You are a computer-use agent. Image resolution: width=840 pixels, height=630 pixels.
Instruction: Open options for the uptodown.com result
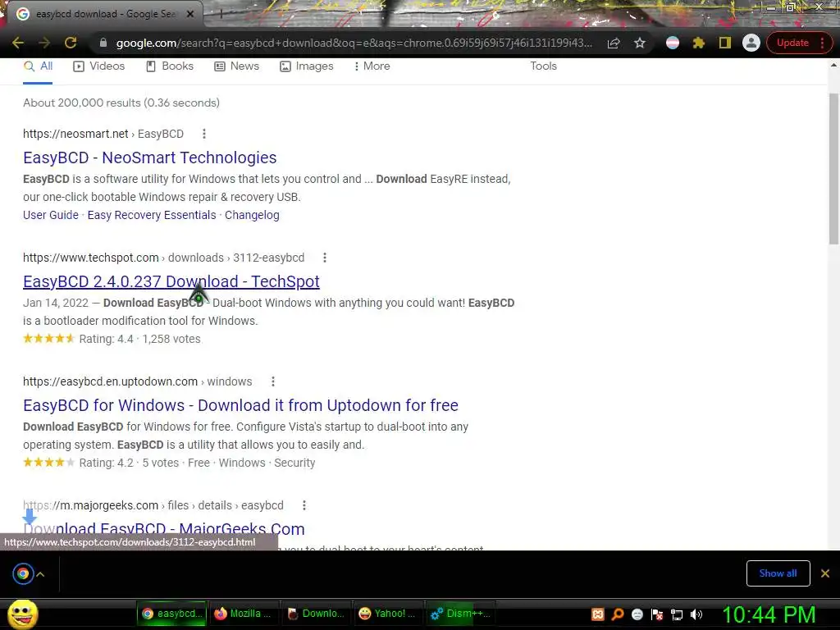[272, 381]
